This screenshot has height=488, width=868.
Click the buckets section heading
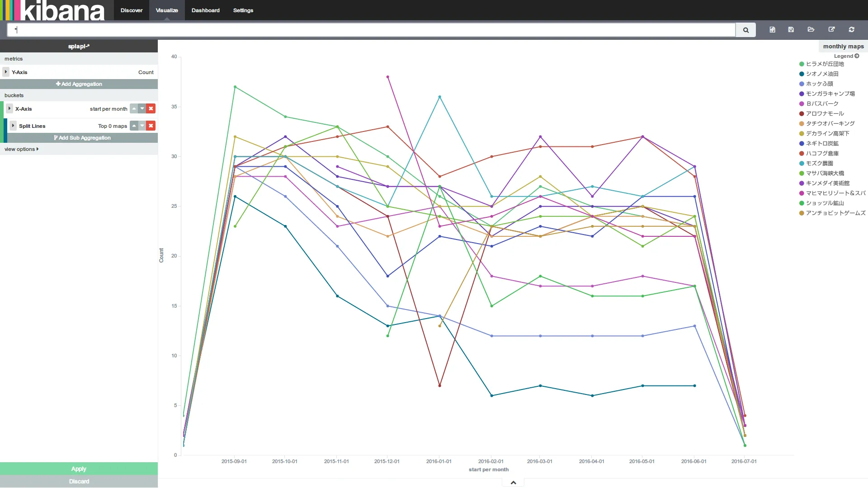click(14, 95)
